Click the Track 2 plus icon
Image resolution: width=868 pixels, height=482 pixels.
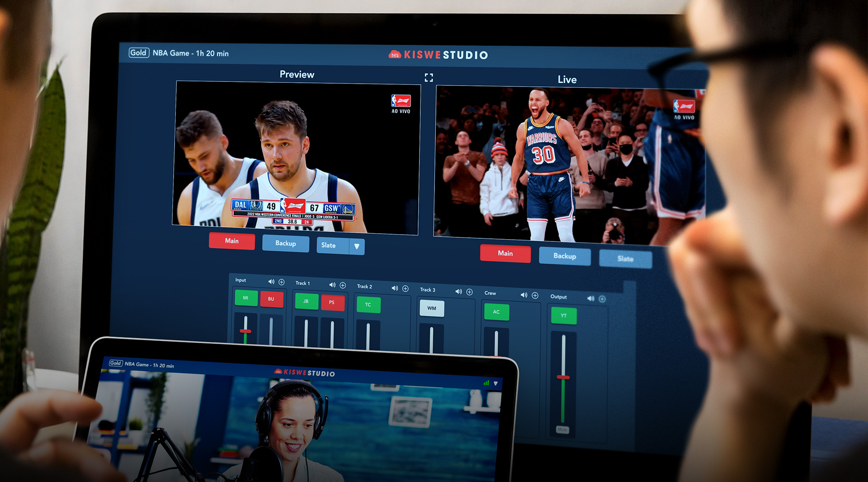[406, 288]
